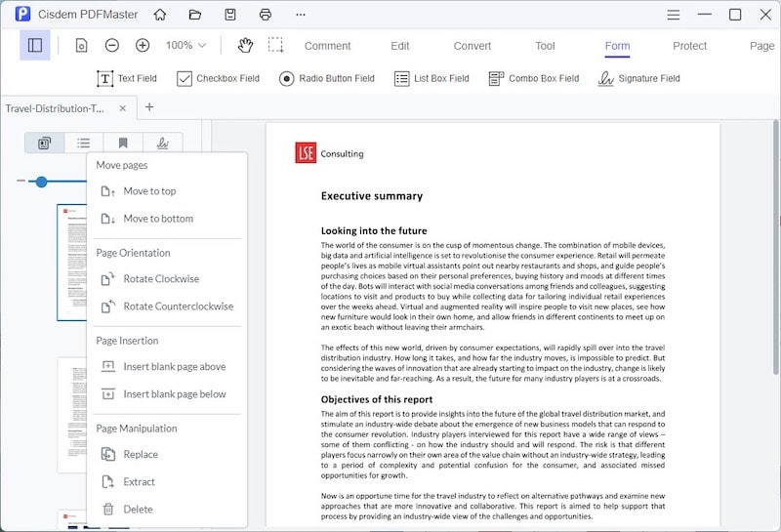Screen dimensions: 781x532
Task: Choose Rotate Counterclockwise
Action: (x=167, y=307)
